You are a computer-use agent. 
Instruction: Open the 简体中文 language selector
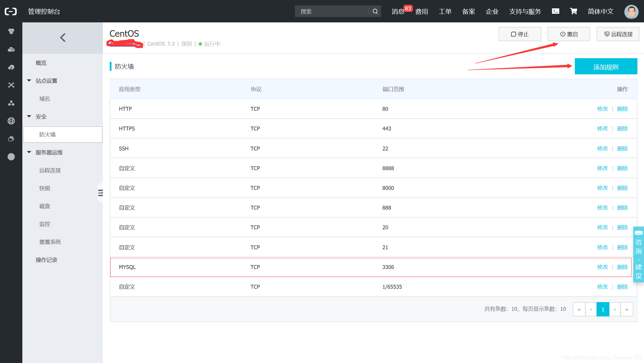[x=600, y=11]
